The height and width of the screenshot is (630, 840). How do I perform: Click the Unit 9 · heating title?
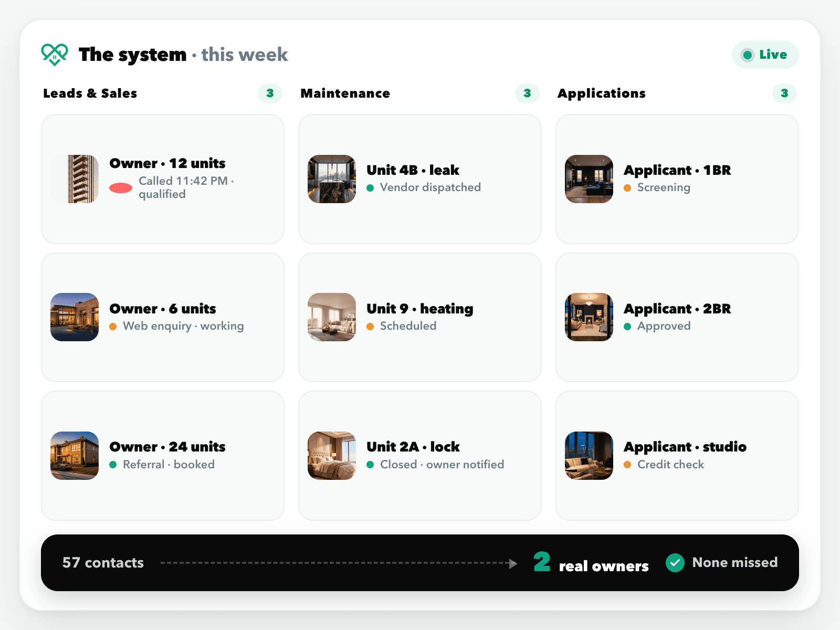coord(420,309)
